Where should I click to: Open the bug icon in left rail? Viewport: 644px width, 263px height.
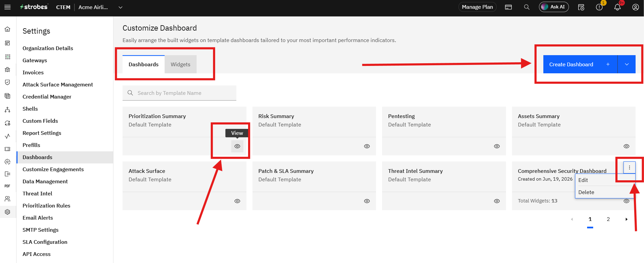[7, 70]
